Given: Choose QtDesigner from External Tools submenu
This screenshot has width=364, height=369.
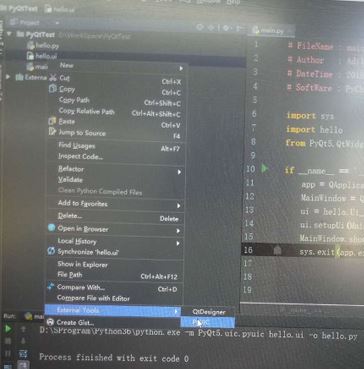Looking at the screenshot, I should pos(208,312).
